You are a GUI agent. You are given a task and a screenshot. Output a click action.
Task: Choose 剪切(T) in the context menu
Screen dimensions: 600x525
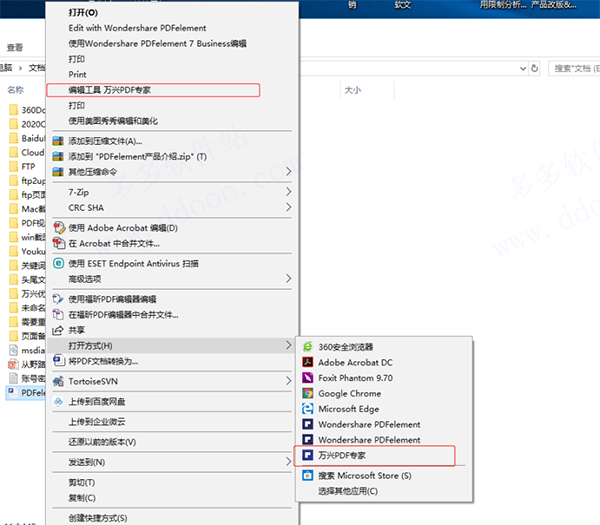coord(173,483)
